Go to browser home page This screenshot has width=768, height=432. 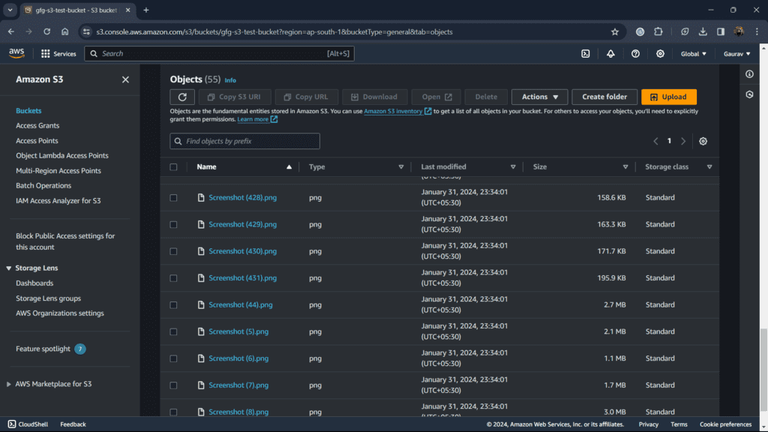[65, 32]
